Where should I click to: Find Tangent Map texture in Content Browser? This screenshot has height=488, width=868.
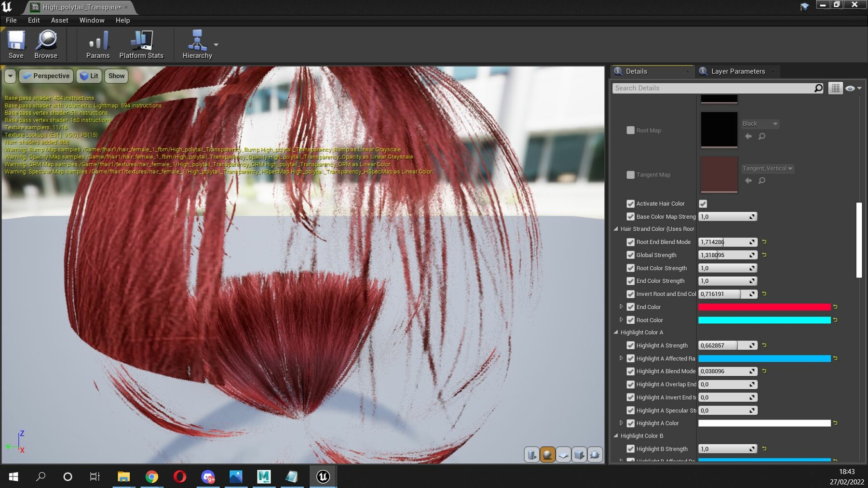point(762,181)
